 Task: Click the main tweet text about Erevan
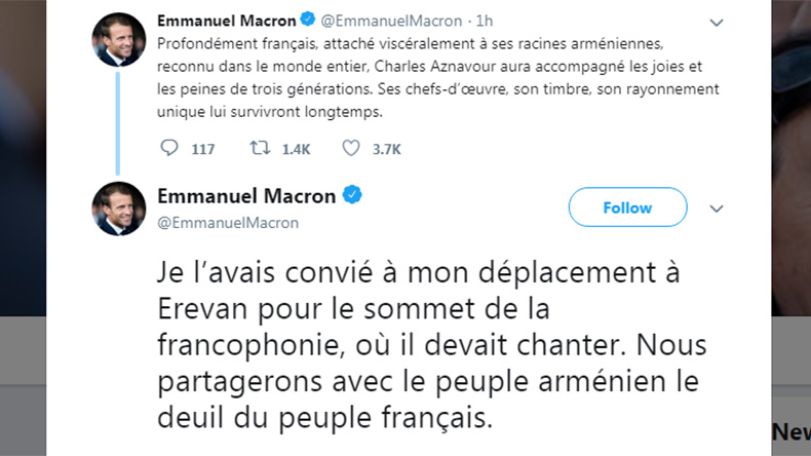pos(432,345)
